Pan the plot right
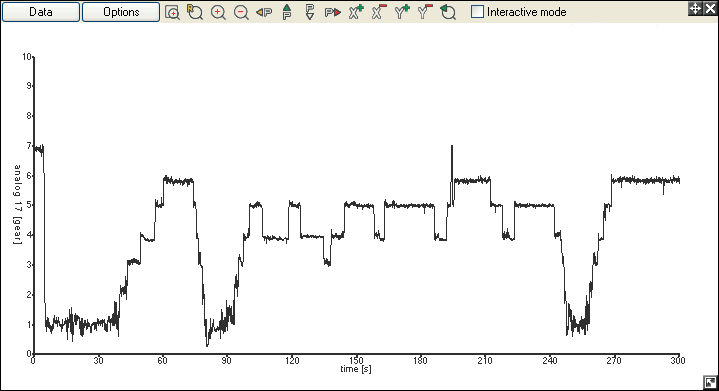This screenshot has width=719, height=391. click(333, 12)
